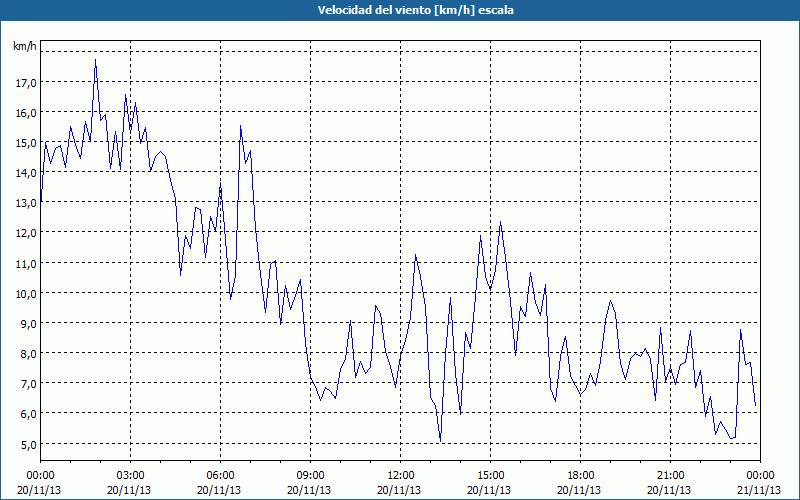The height and width of the screenshot is (500, 800).
Task: Click the "5,0" y-axis value
Action: (28, 444)
